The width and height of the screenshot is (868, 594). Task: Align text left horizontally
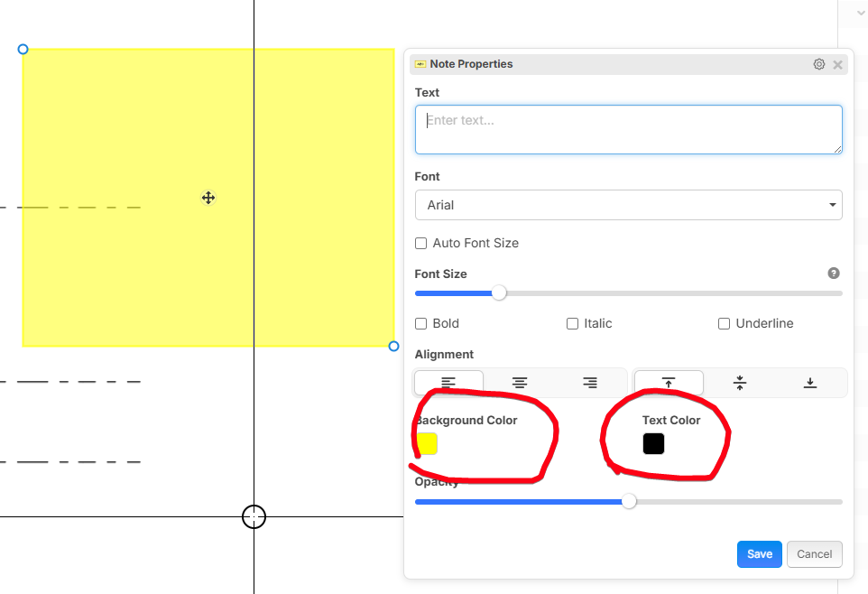448,383
